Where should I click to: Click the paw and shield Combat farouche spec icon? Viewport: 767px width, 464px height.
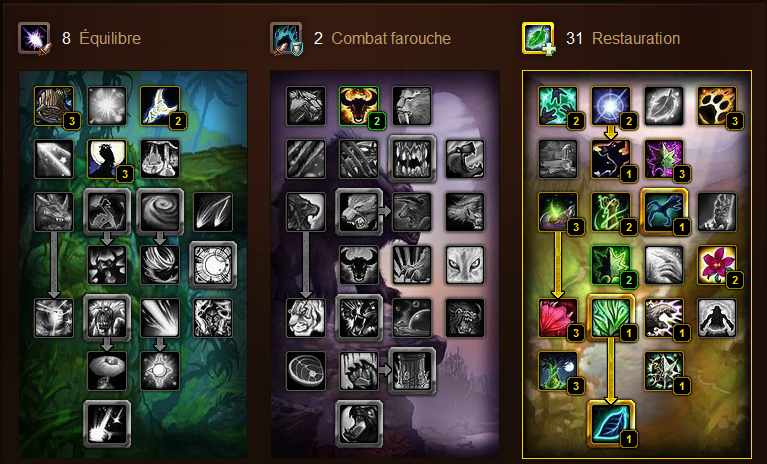pyautogui.click(x=286, y=38)
